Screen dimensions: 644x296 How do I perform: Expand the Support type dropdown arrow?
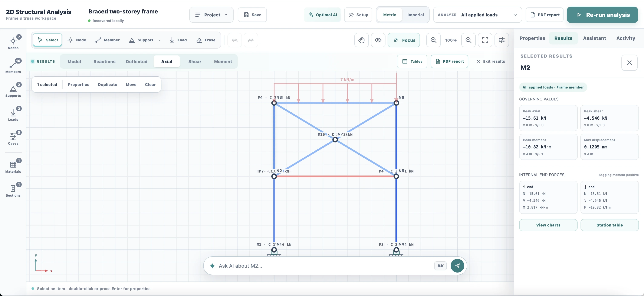(x=160, y=40)
